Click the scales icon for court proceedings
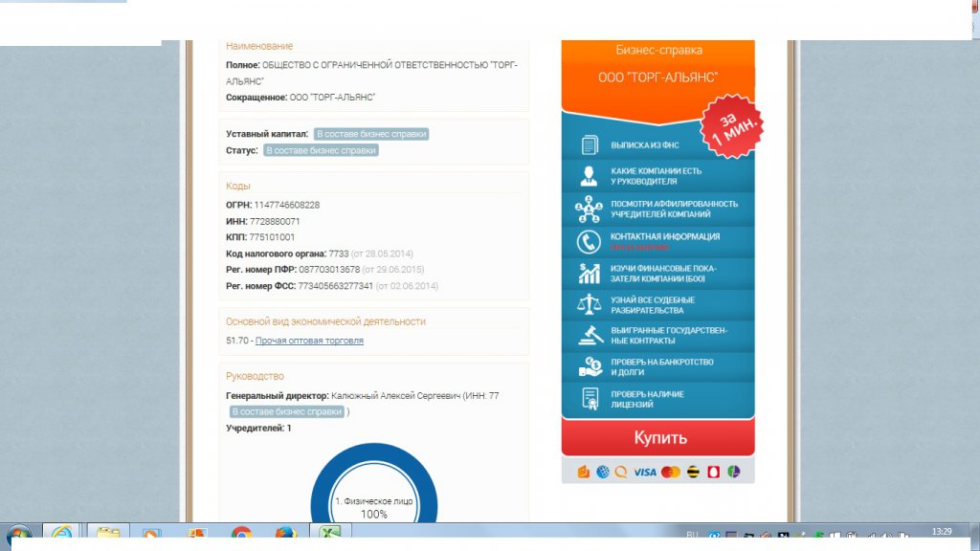This screenshot has width=980, height=551. [x=589, y=305]
